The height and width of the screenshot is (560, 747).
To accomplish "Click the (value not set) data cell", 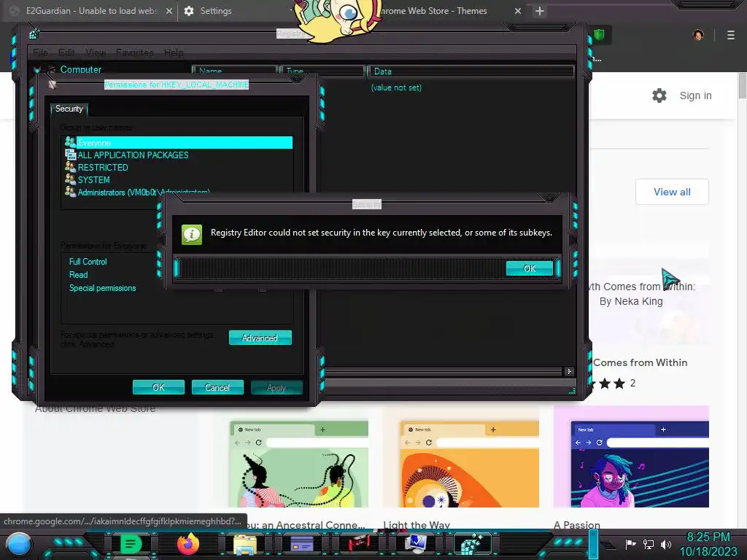I will tap(396, 87).
